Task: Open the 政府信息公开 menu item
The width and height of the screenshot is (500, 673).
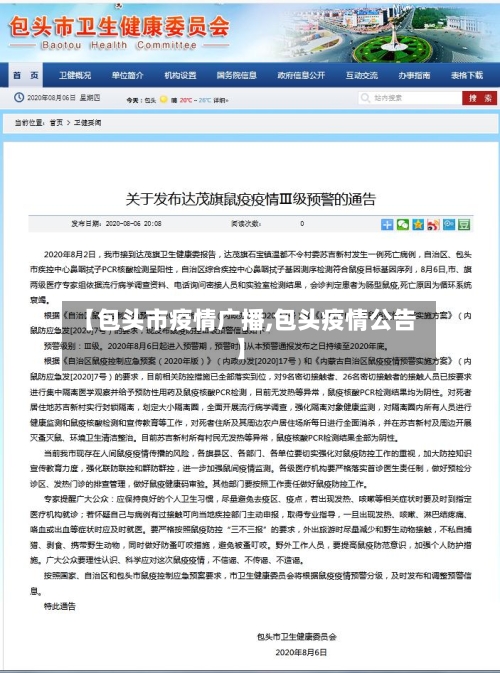Action: tap(301, 76)
